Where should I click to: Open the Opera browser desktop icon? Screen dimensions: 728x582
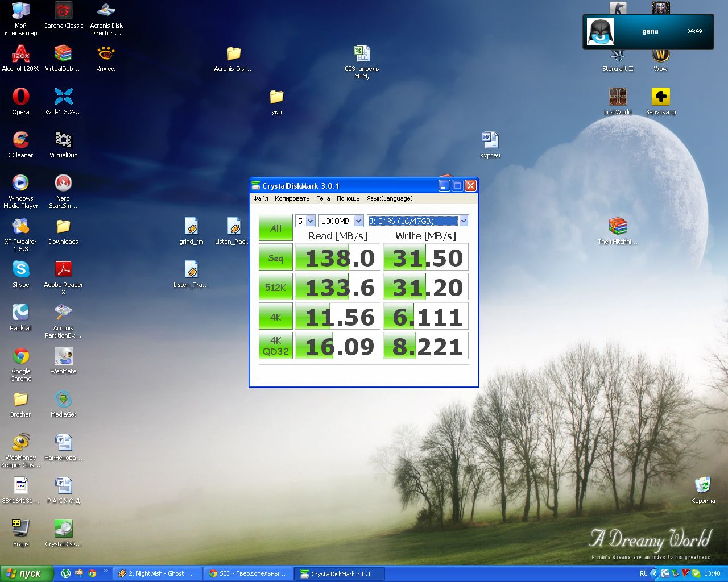21,97
